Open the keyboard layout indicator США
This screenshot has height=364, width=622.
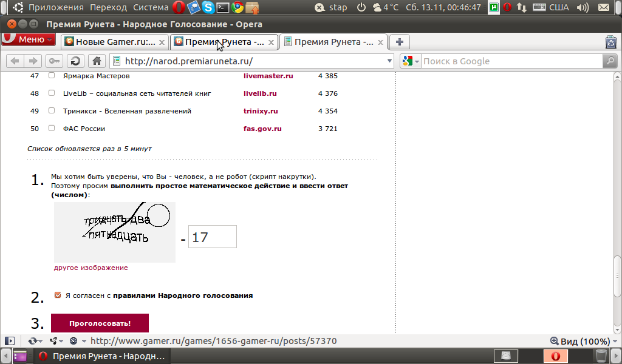(551, 7)
